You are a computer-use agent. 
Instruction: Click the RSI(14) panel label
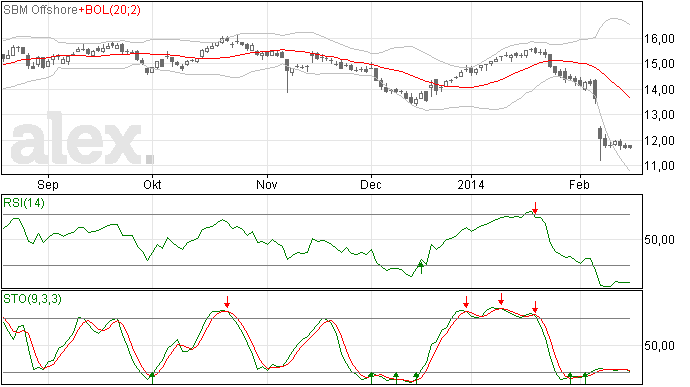(24, 203)
